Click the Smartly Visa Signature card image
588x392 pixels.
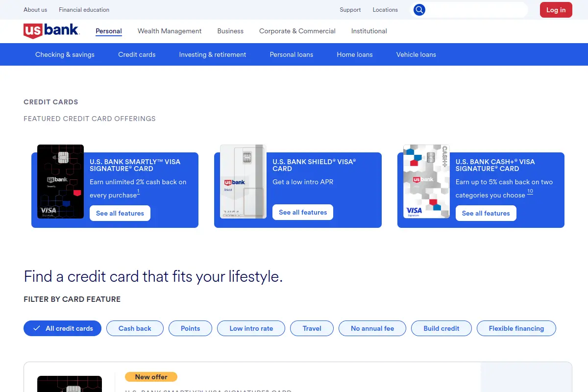(x=61, y=181)
